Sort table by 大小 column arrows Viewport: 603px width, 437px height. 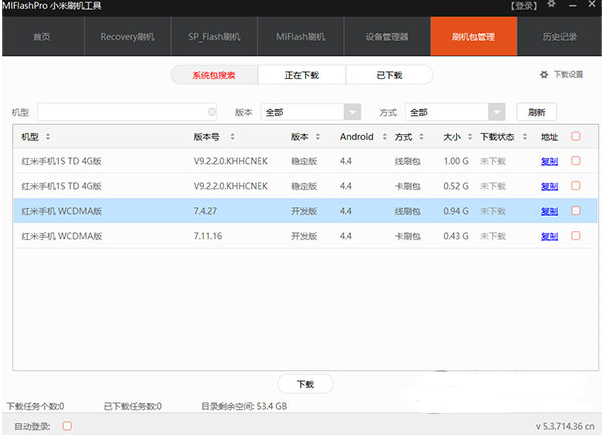[470, 137]
